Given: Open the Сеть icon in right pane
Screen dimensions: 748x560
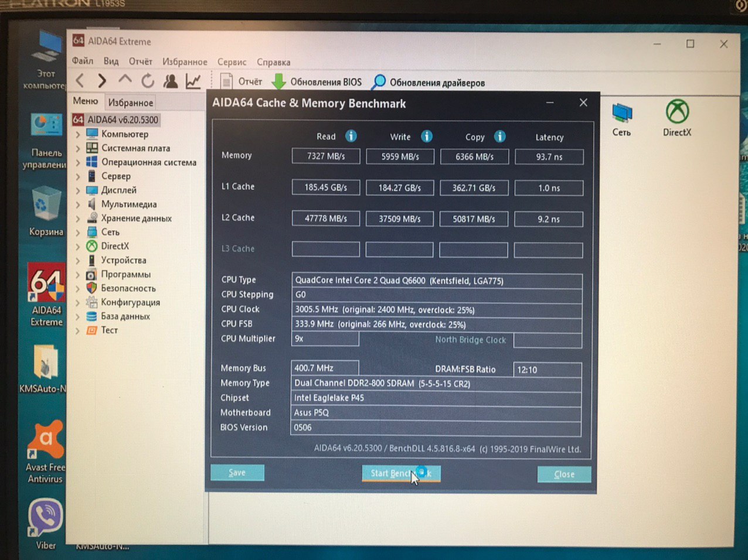Looking at the screenshot, I should (621, 119).
